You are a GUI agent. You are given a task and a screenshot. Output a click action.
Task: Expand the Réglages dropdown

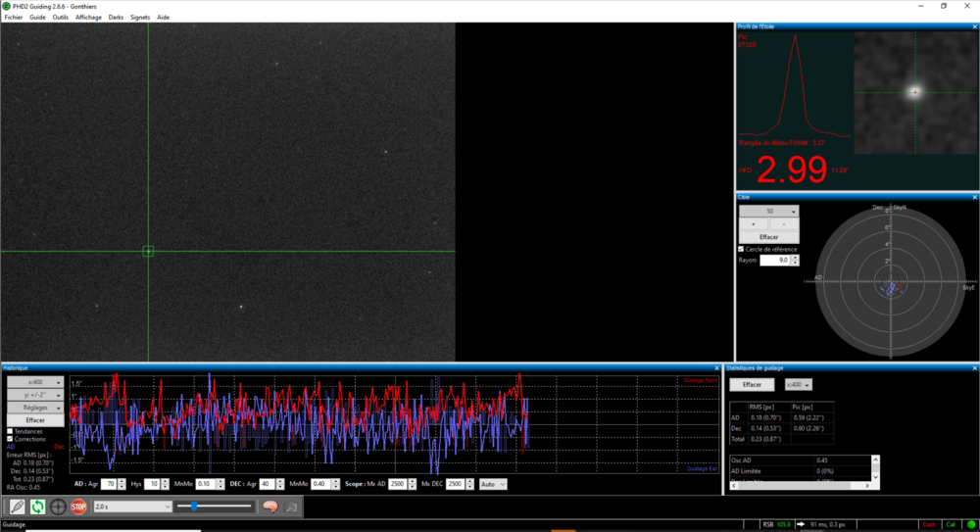pos(35,408)
